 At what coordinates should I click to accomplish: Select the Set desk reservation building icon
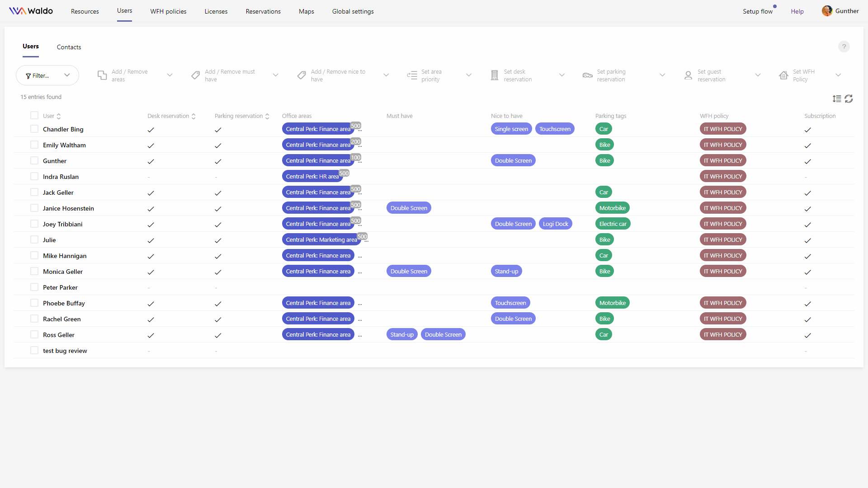[494, 75]
